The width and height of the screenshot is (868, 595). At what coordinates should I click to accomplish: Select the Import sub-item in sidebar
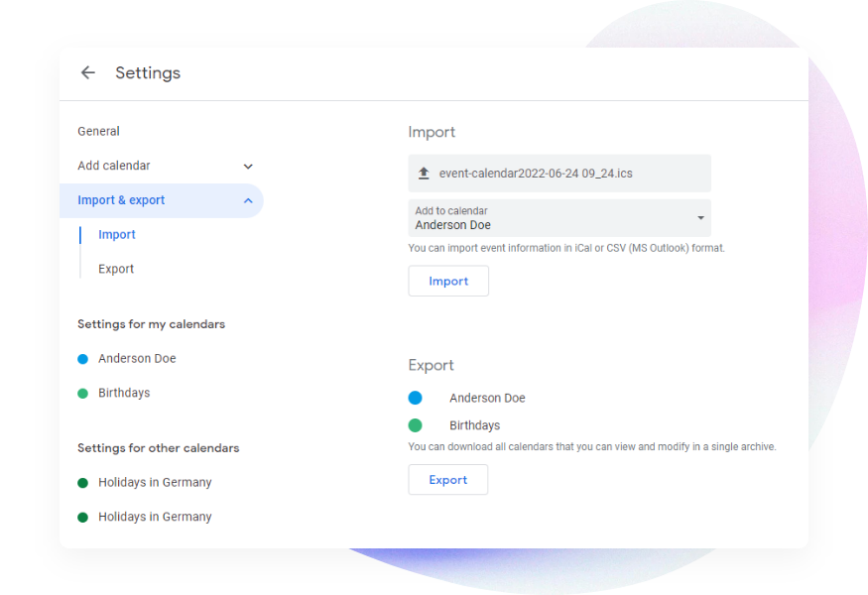(x=117, y=235)
